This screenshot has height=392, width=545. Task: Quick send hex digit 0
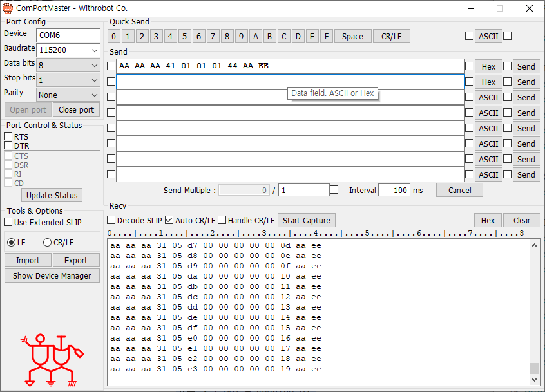(x=113, y=36)
